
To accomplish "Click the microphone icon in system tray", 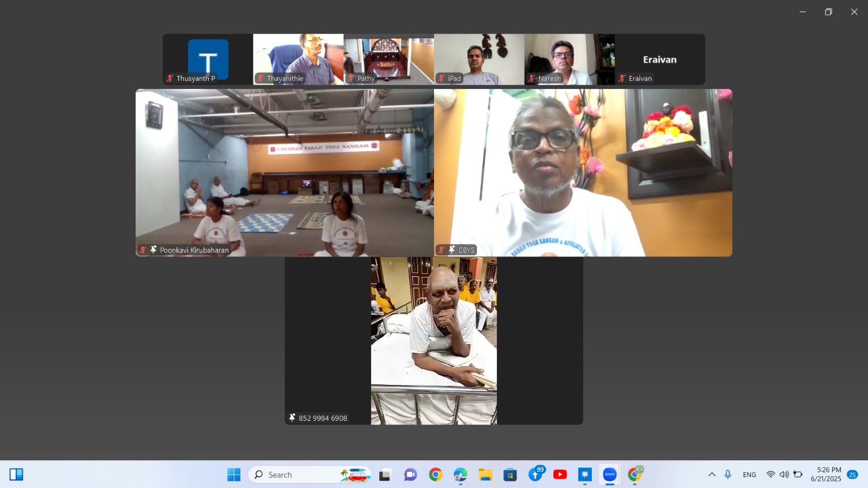I will tap(728, 474).
